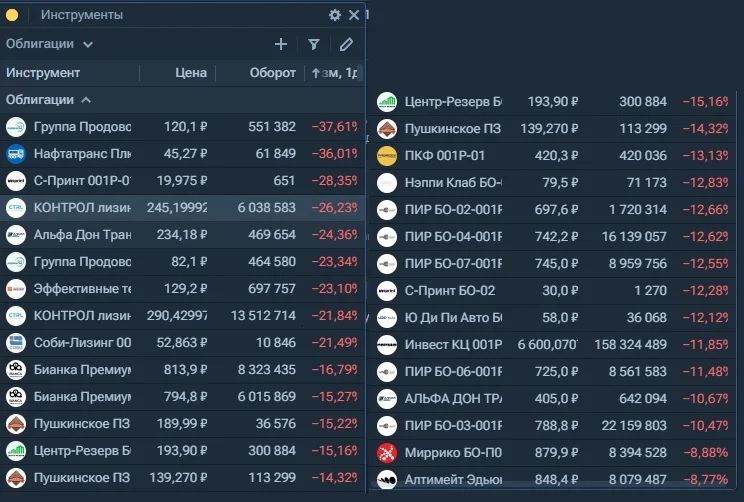Click the С-Принт 001Р logo icon
The height and width of the screenshot is (502, 744).
16,181
